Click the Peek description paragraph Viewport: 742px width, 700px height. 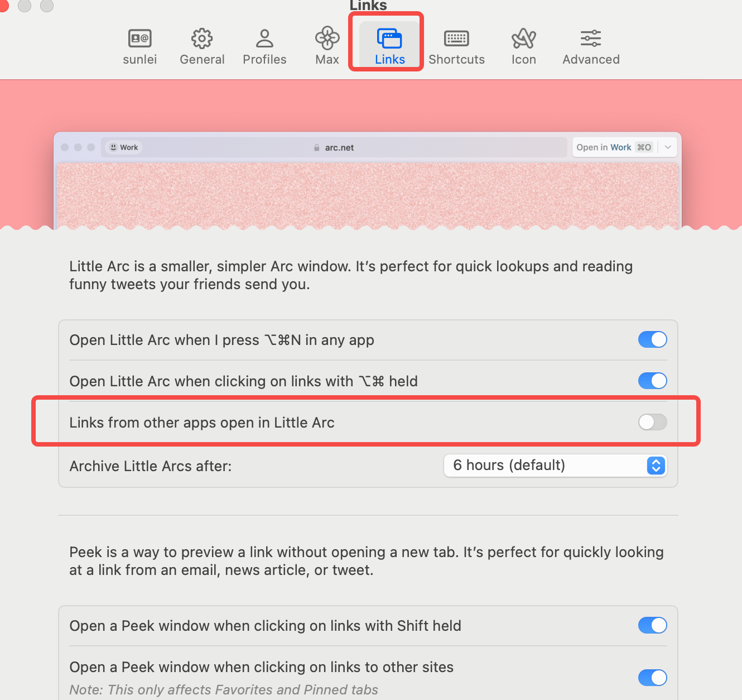coord(367,561)
